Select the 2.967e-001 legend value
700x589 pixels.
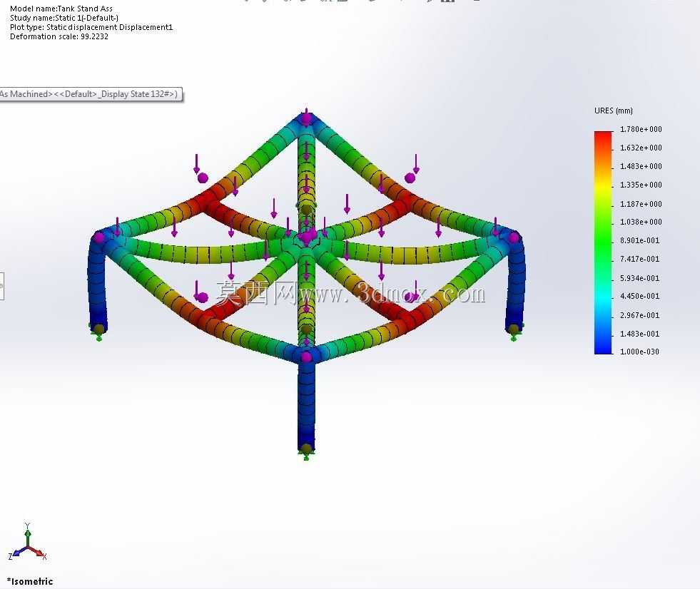pyautogui.click(x=640, y=315)
